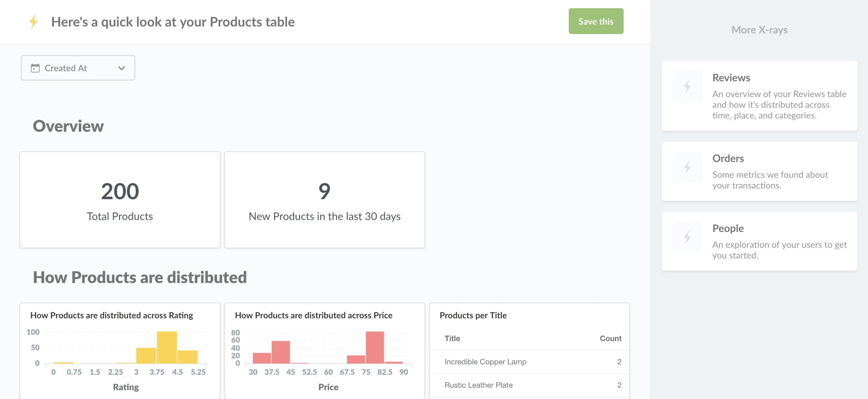Open the Orders X-ray title
The width and height of the screenshot is (868, 399).
coord(728,158)
